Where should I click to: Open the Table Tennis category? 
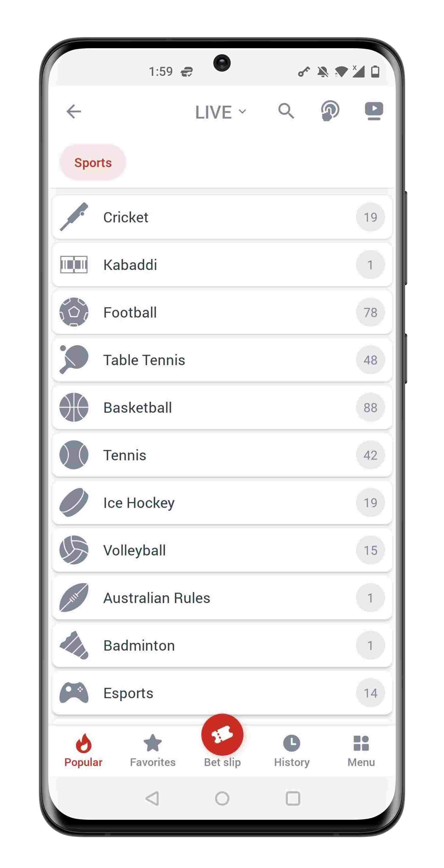pyautogui.click(x=222, y=360)
